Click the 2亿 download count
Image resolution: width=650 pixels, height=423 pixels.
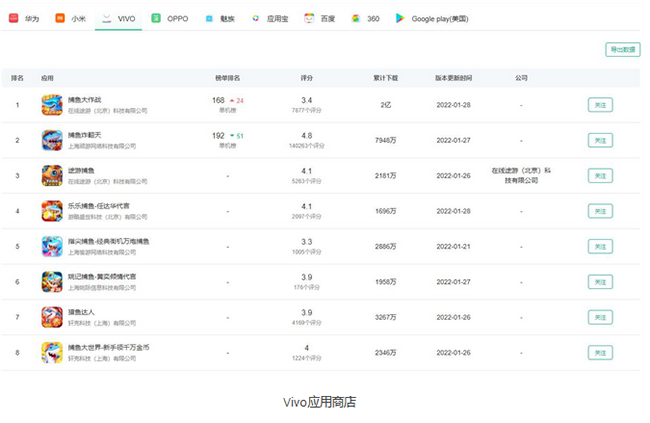[x=386, y=105]
